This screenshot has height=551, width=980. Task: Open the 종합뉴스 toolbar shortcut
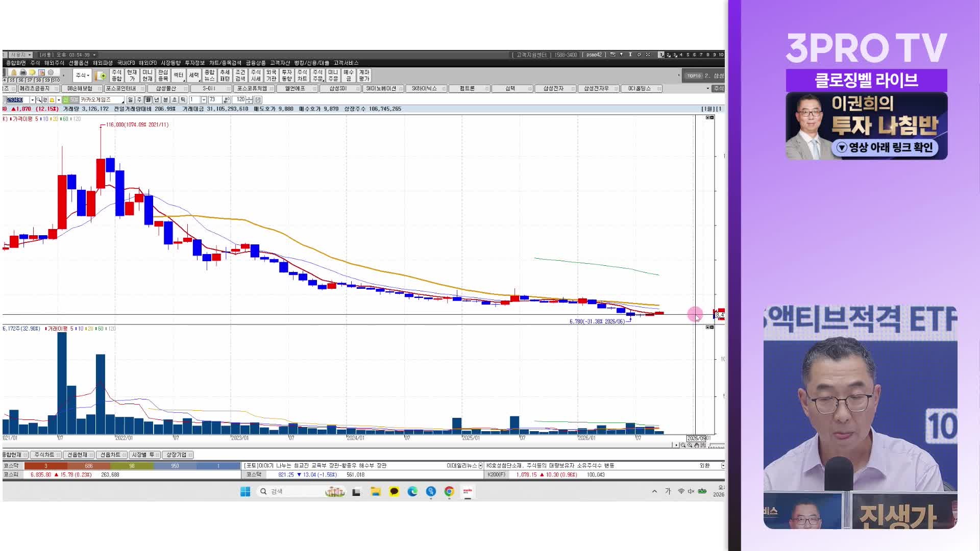pyautogui.click(x=209, y=76)
